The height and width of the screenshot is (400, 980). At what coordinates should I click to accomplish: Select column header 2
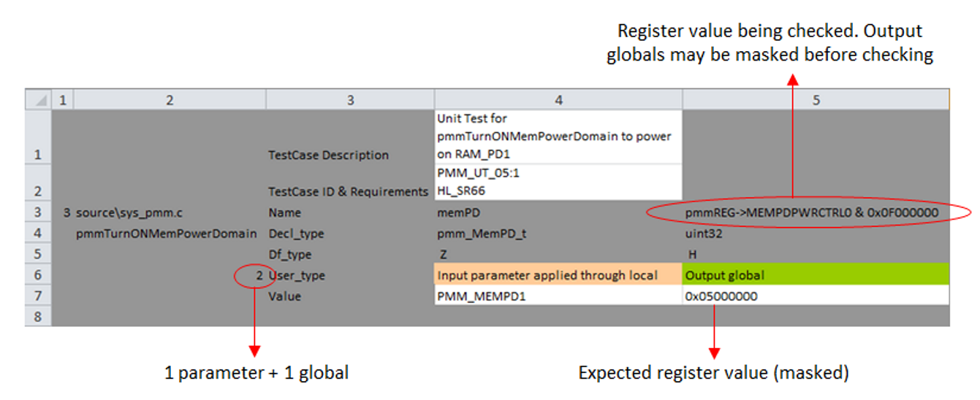[170, 99]
